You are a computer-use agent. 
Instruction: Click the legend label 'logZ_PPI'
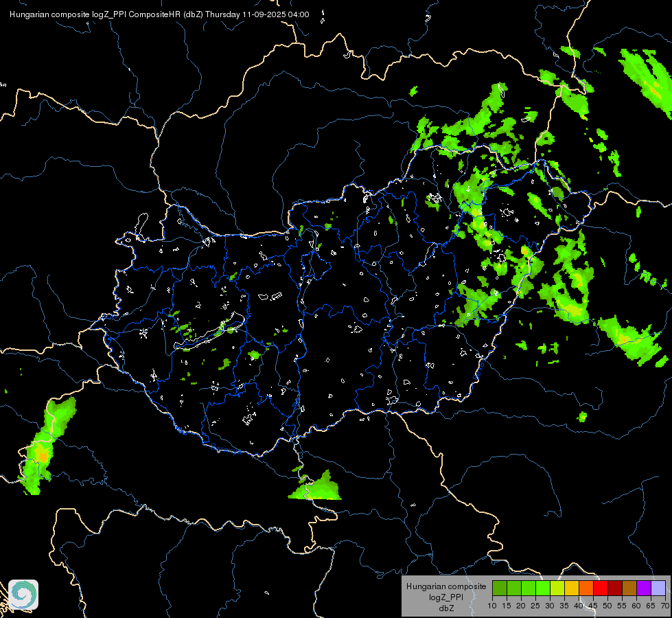pos(446,597)
